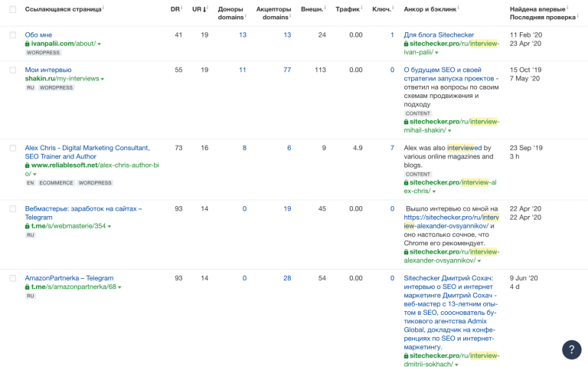Click the ECOMMERCE tag under reliablesoft.net
The image size is (588, 367).
click(x=56, y=183)
